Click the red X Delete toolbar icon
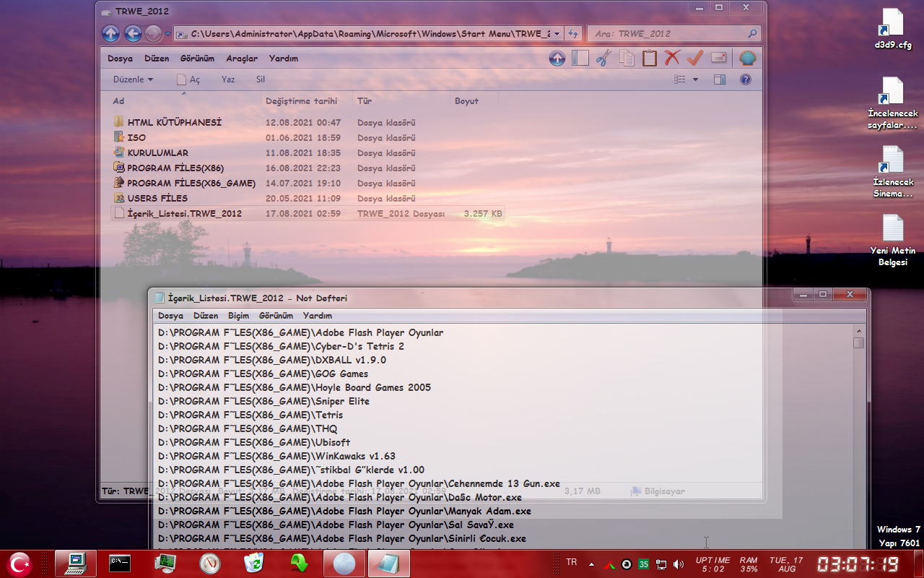 (x=672, y=59)
